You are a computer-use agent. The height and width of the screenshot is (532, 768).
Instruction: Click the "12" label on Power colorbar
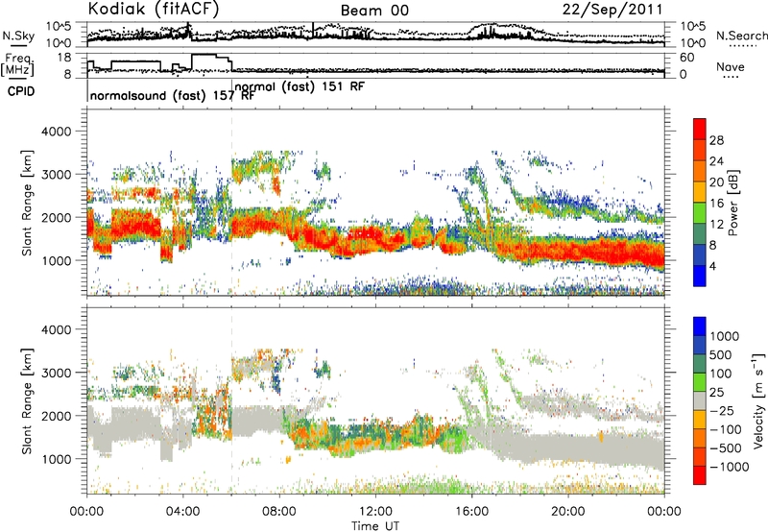click(x=716, y=225)
